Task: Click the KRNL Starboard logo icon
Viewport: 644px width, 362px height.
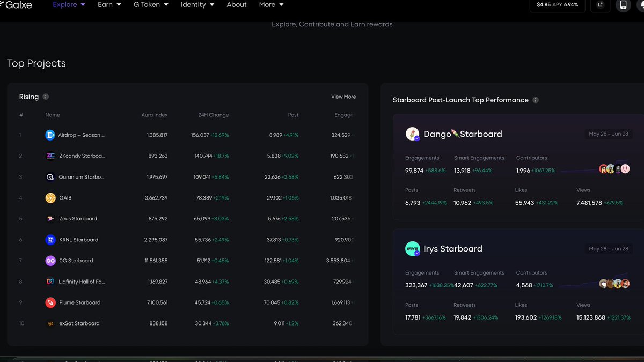Action: [x=50, y=240]
